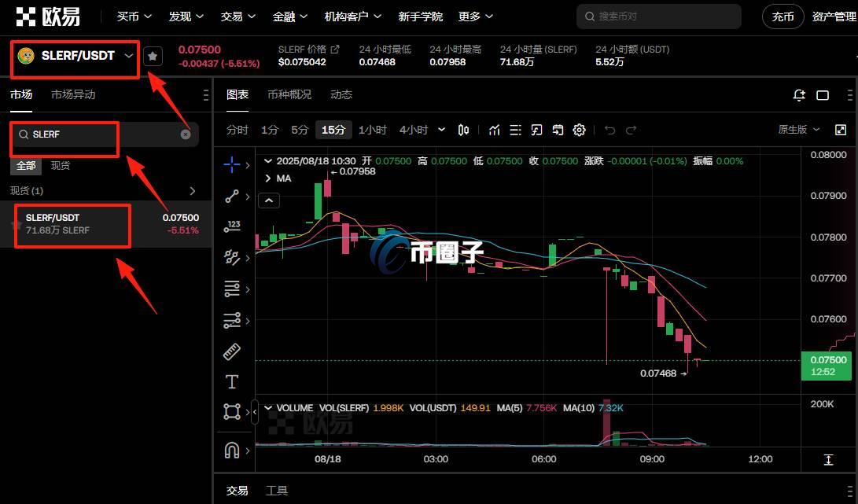858x504 pixels.
Task: Toggle favorite star for SLERF/USDT
Action: click(x=153, y=56)
